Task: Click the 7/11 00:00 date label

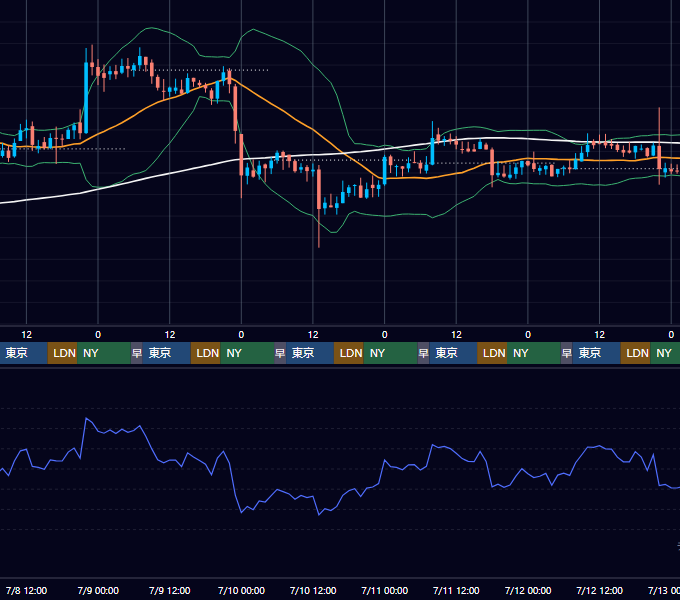Action: (x=385, y=590)
